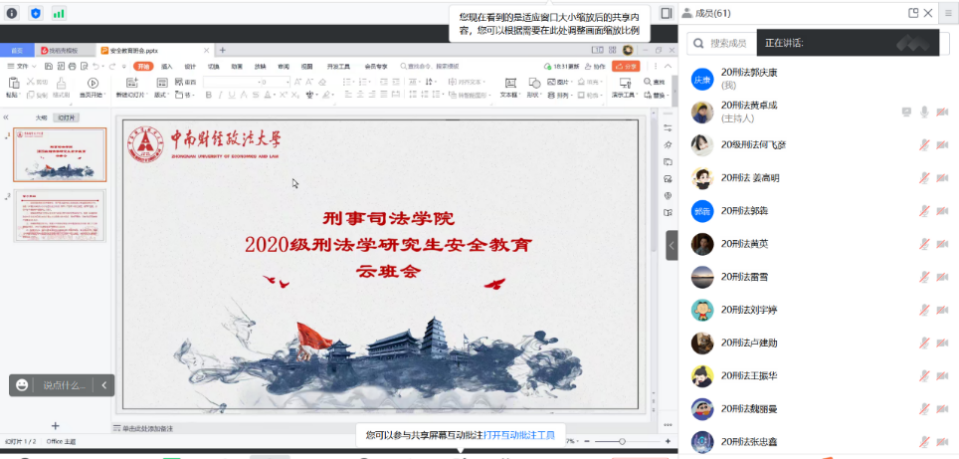Toggle the microphone icon for 20刑法黄卓成
This screenshot has width=959, height=459.
pos(925,112)
